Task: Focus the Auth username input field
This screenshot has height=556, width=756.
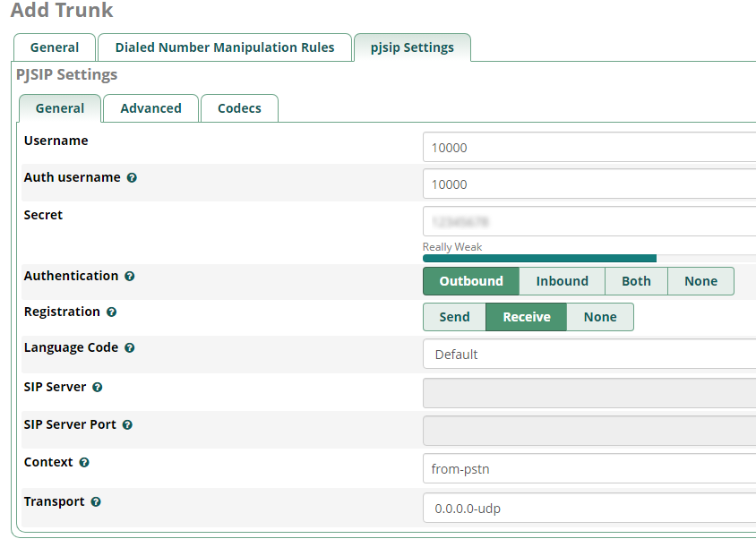Action: point(589,184)
